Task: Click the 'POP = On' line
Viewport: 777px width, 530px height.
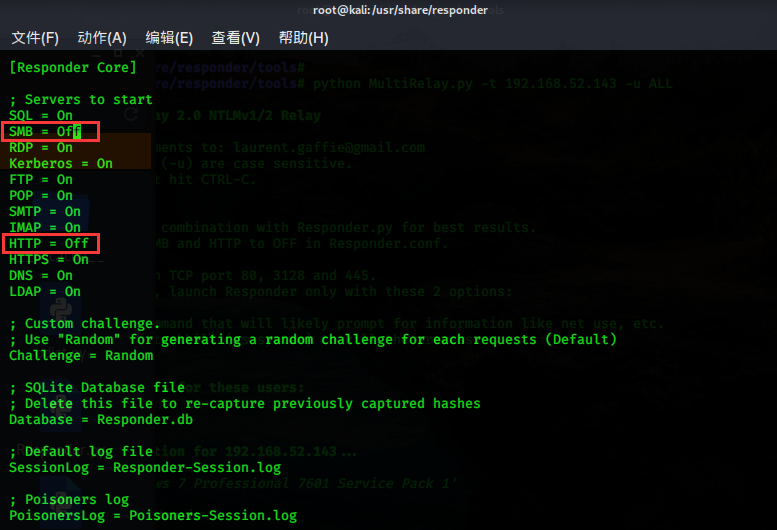Action: click(x=41, y=196)
